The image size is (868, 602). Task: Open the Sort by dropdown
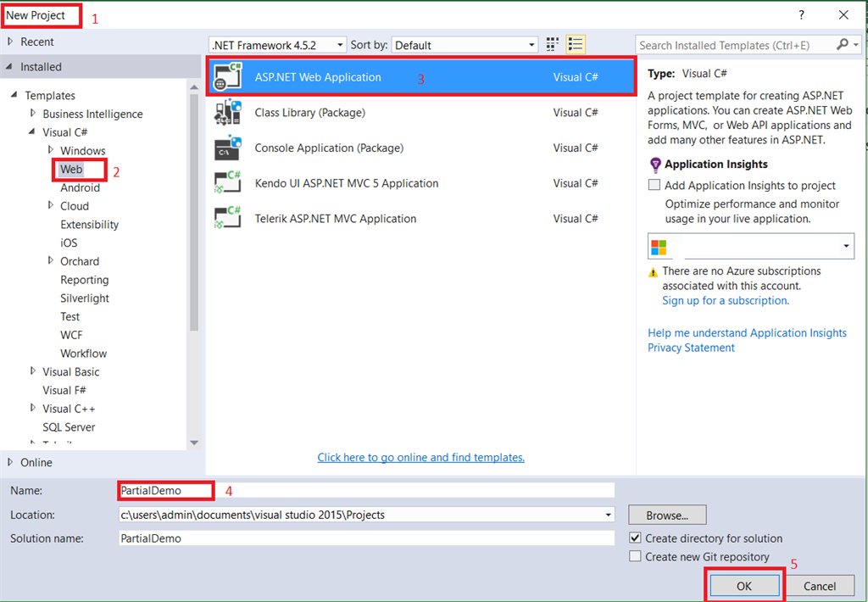(533, 44)
